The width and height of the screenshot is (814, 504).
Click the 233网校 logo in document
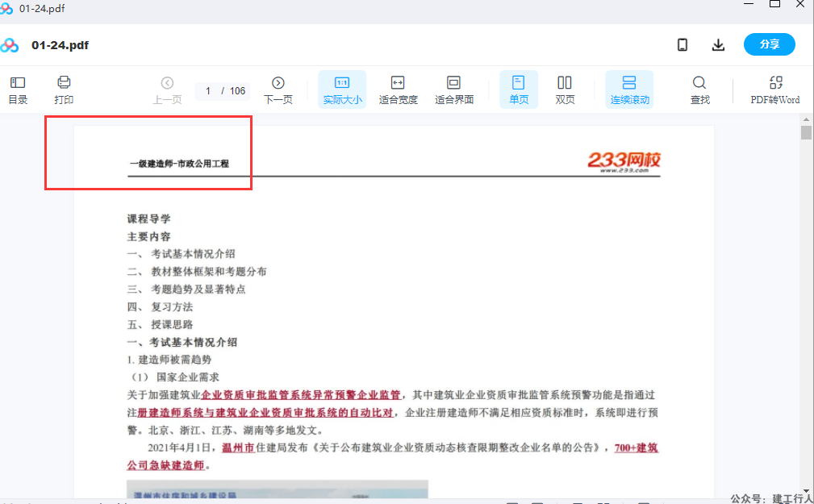point(624,161)
